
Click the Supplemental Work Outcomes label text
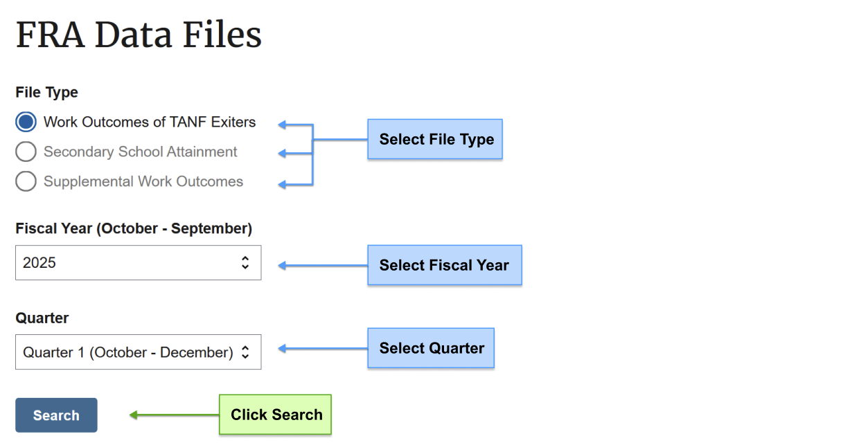[143, 182]
